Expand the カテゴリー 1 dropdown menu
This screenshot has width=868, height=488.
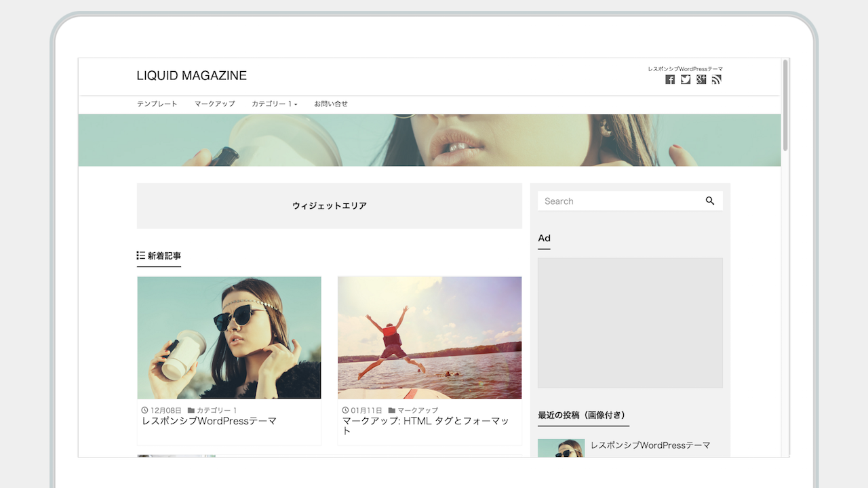(x=275, y=104)
